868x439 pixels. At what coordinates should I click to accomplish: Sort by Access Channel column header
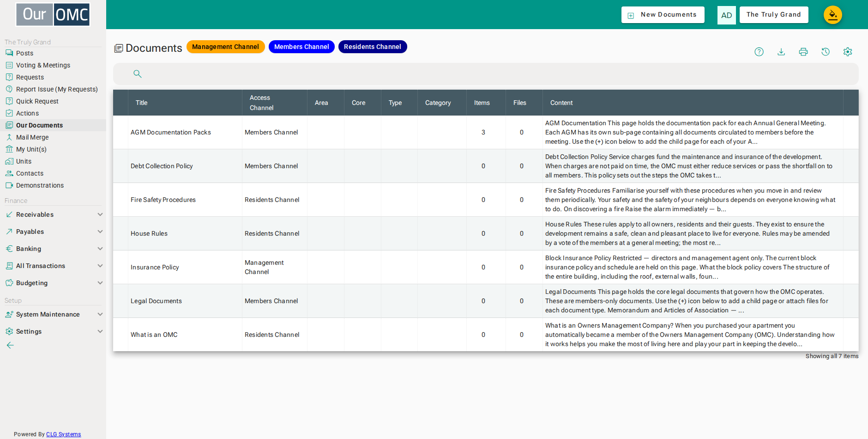(x=261, y=103)
